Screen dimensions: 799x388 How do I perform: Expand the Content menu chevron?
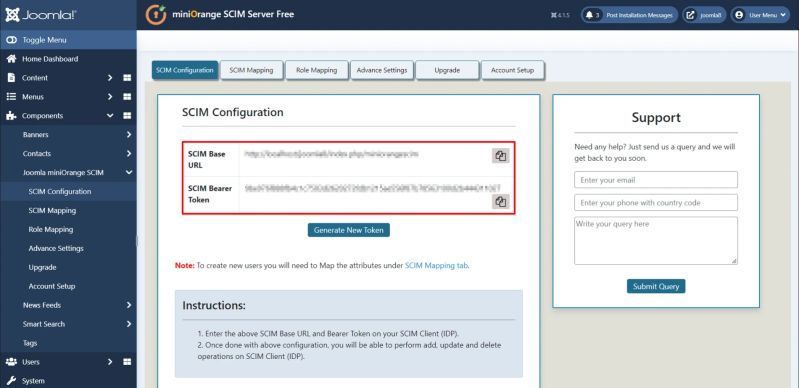coord(110,77)
